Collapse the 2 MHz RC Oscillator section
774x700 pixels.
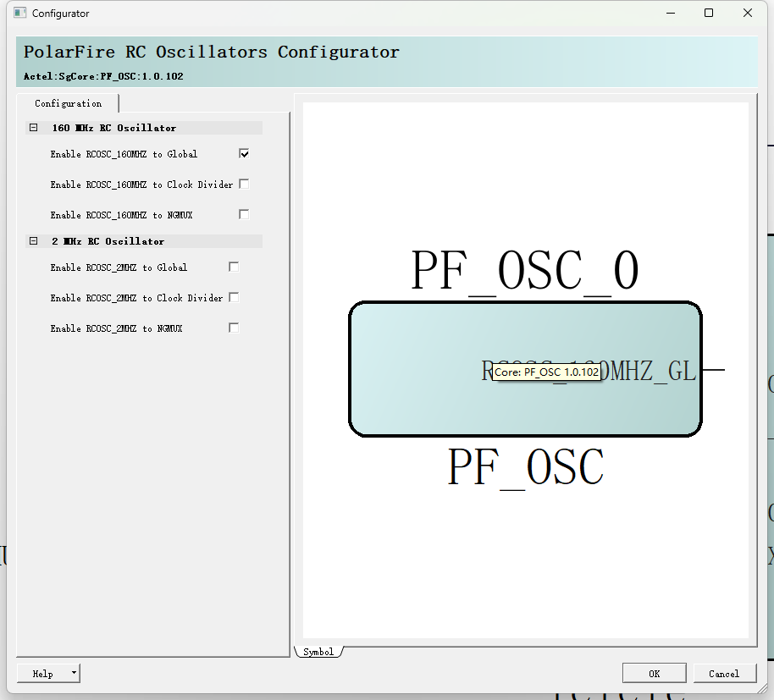coord(34,241)
